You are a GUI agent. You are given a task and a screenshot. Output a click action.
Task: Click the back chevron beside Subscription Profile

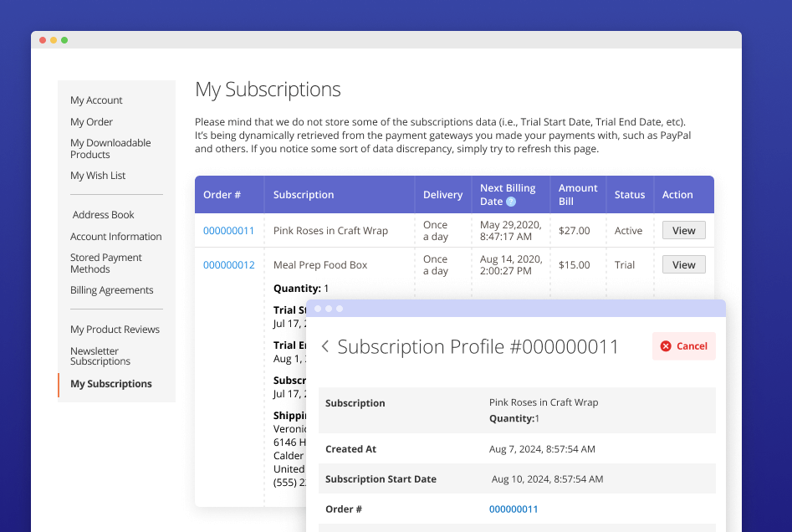(x=325, y=346)
